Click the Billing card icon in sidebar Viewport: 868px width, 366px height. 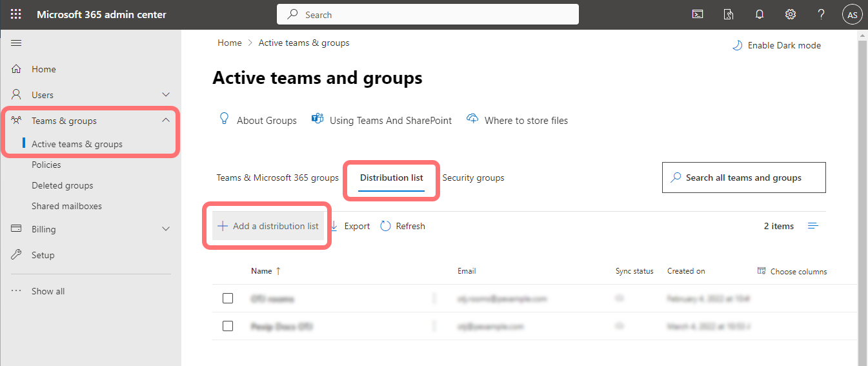17,229
